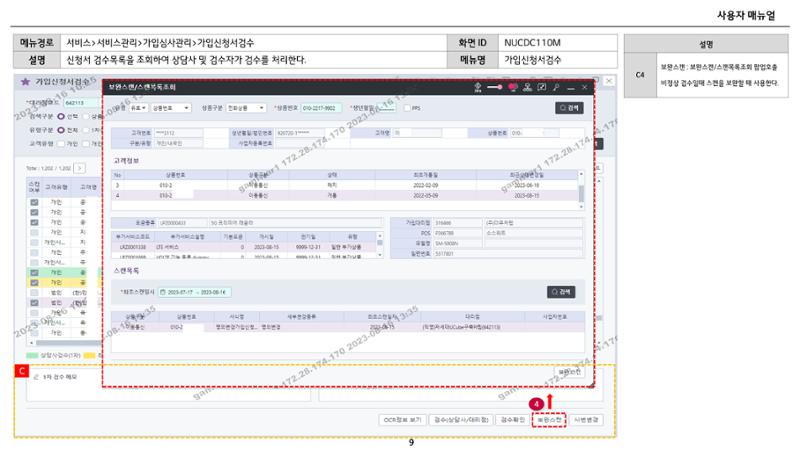
Task: Toggle scan checkbox in the green highlighted row
Action: coord(34,272)
